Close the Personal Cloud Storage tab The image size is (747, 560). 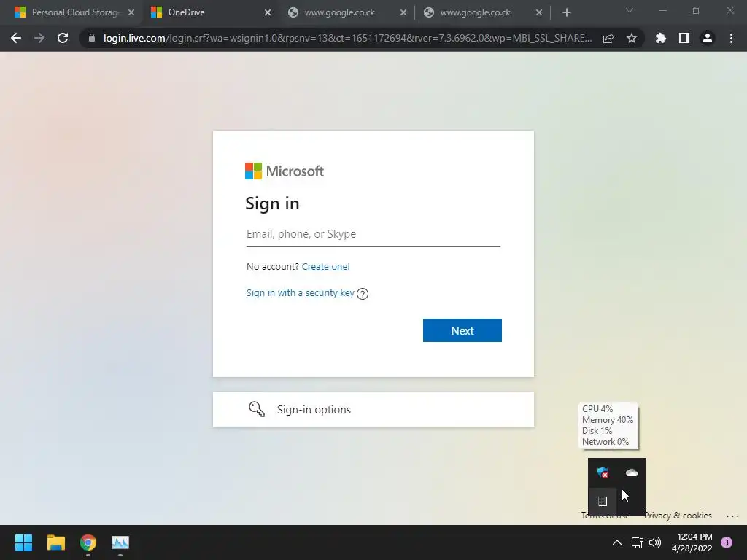131,12
